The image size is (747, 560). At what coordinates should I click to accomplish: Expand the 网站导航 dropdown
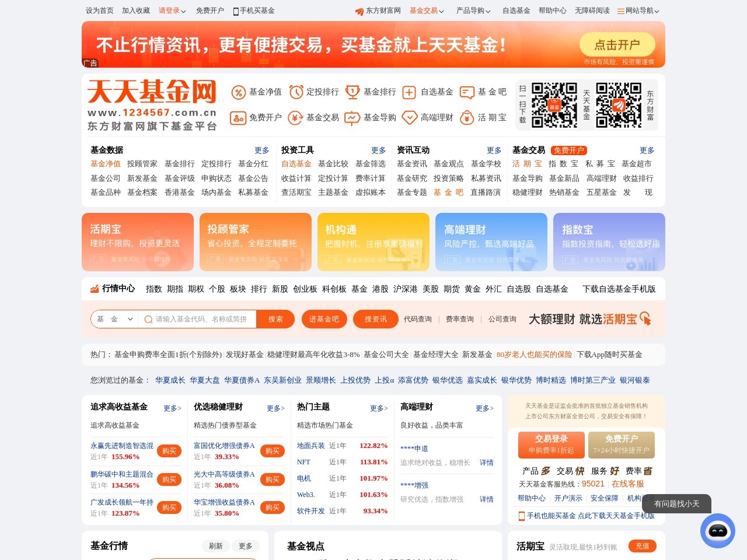point(636,10)
